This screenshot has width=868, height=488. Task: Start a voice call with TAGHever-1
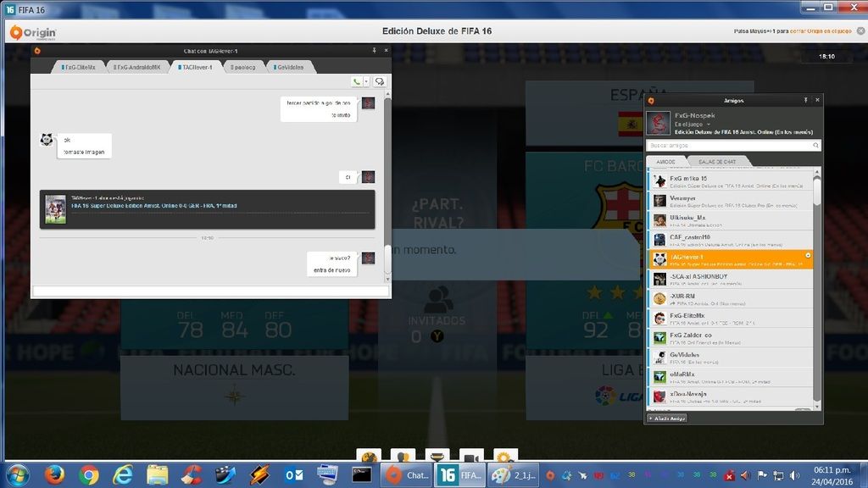click(x=357, y=82)
